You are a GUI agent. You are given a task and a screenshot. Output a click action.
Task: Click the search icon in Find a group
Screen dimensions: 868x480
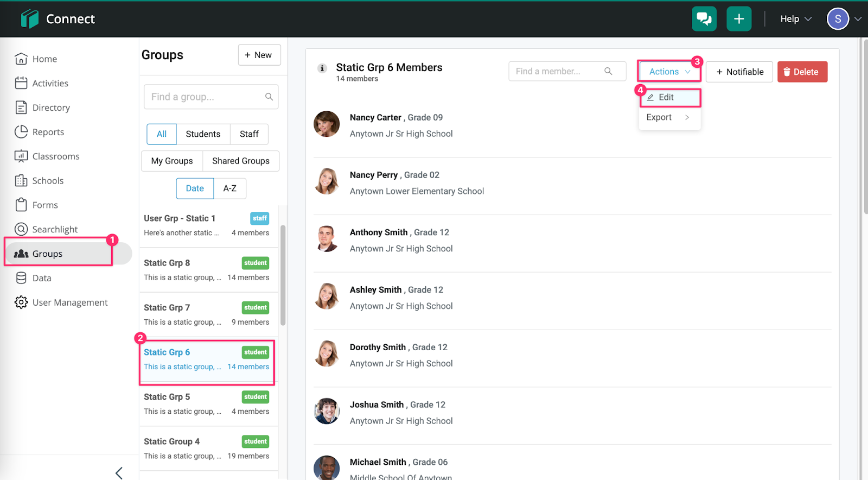269,97
